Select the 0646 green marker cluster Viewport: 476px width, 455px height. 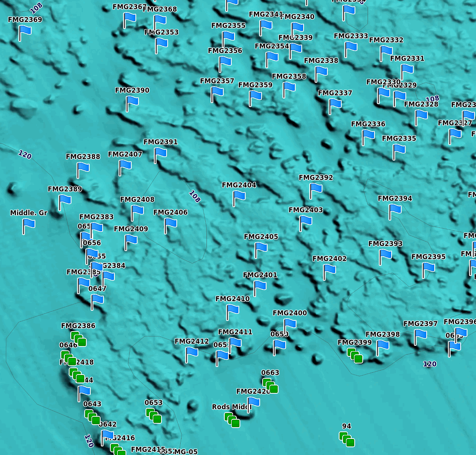point(68,358)
